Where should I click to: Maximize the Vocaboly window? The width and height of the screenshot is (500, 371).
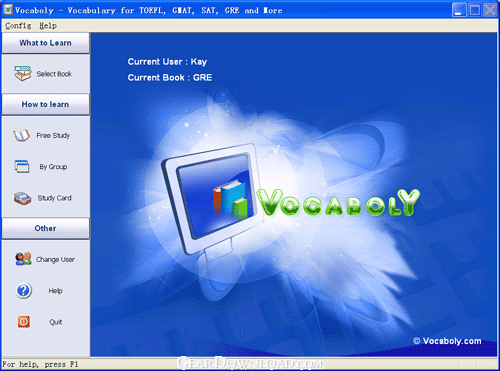pyautogui.click(x=474, y=10)
